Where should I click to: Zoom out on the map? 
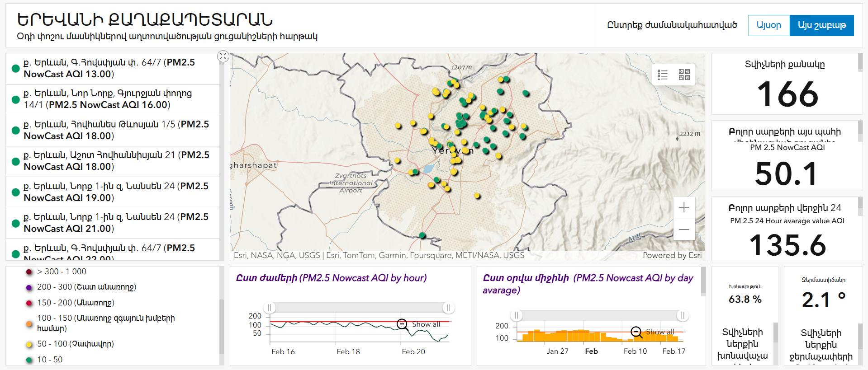(684, 229)
